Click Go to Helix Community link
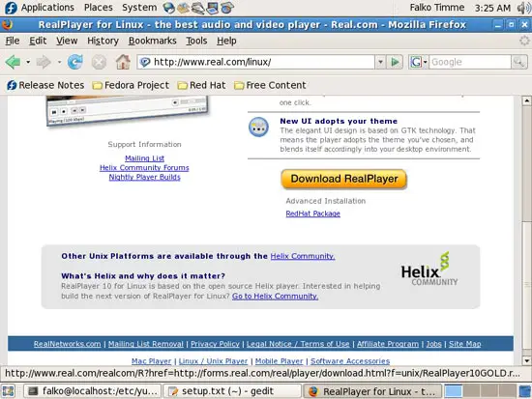 [x=275, y=297]
